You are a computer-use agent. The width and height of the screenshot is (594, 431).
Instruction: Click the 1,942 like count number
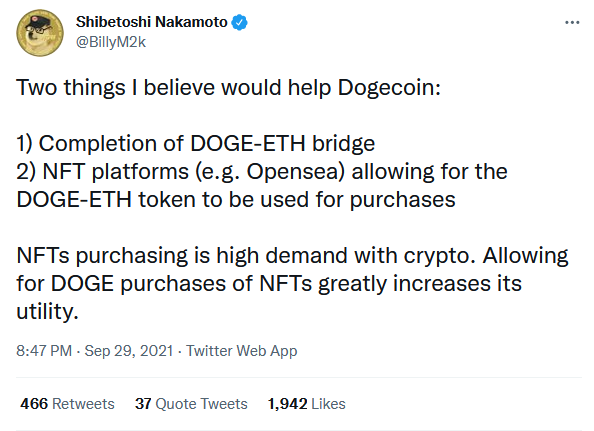[x=287, y=404]
